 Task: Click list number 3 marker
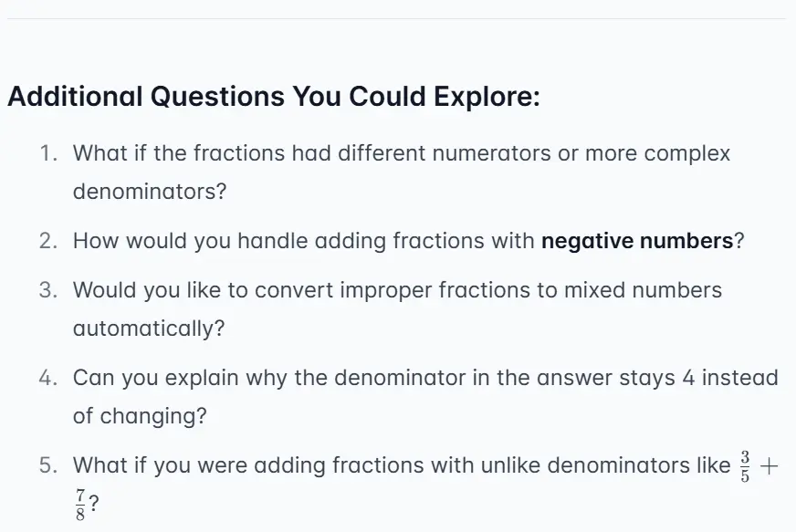click(49, 290)
